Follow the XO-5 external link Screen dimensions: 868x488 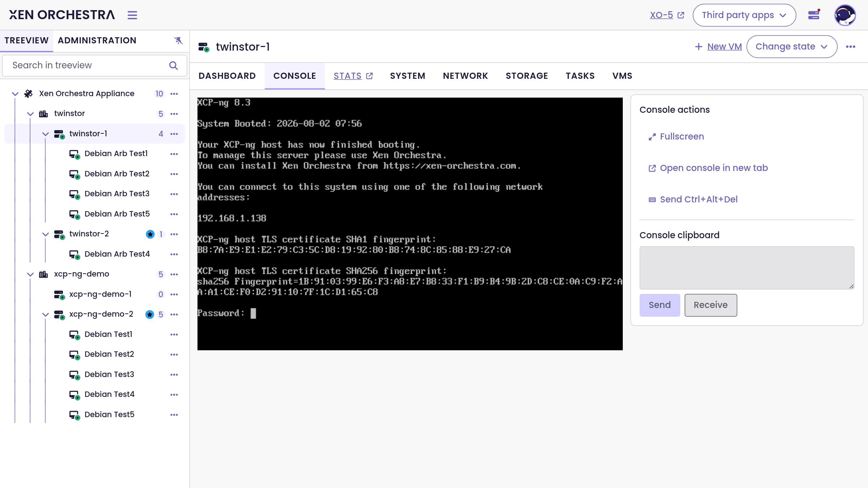click(x=667, y=15)
